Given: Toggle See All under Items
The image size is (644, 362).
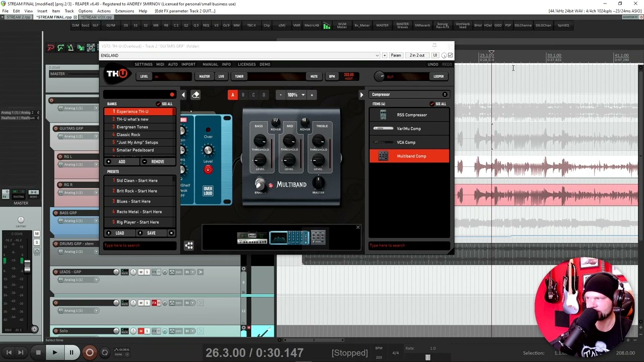Looking at the screenshot, I should click(438, 104).
